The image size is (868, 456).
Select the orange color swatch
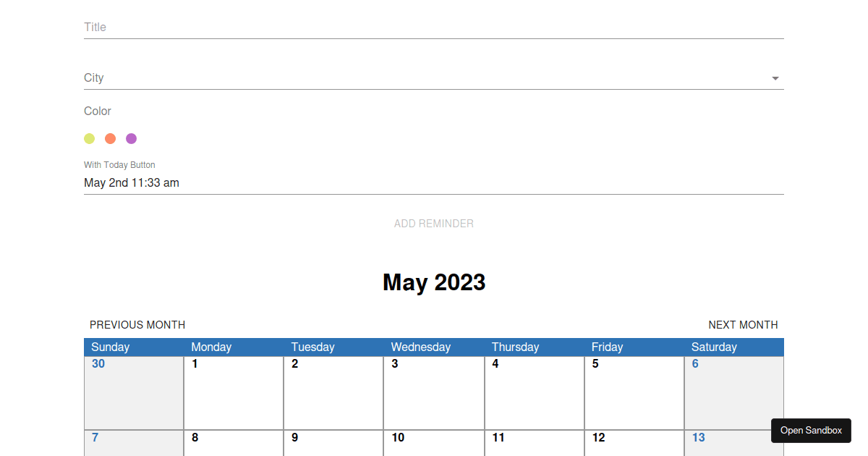pyautogui.click(x=110, y=138)
